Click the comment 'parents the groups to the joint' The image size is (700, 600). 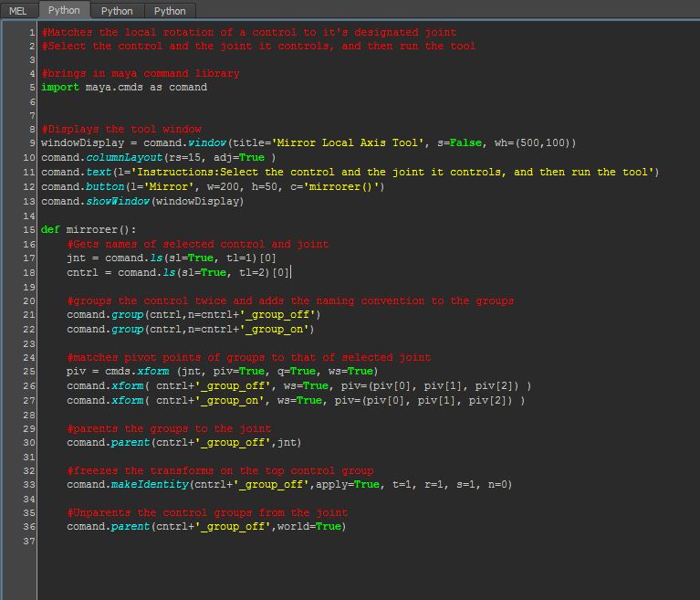point(169,428)
